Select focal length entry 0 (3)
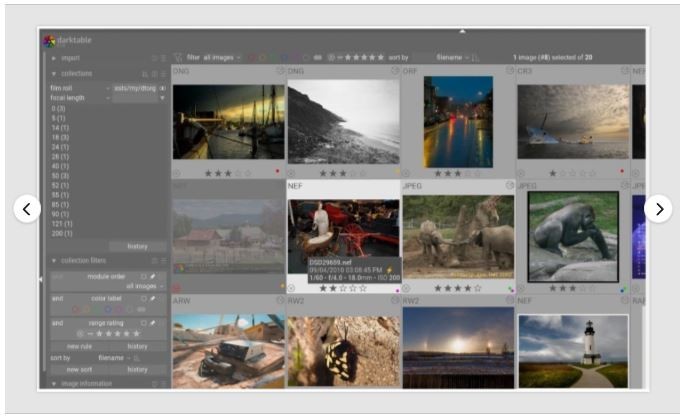Image resolution: width=686 pixels, height=417 pixels. point(58,109)
